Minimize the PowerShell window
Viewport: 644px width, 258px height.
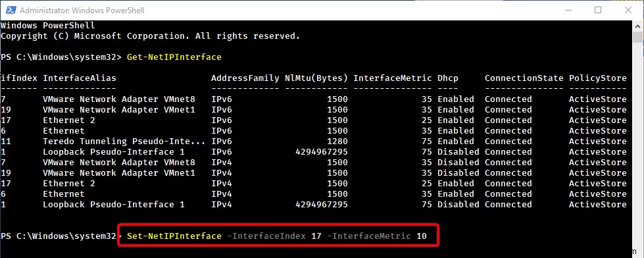tap(568, 10)
